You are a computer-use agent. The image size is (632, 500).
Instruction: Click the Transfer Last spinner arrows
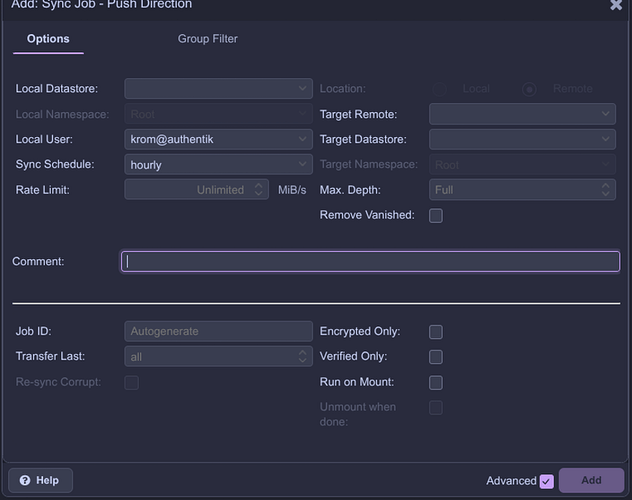click(x=304, y=356)
